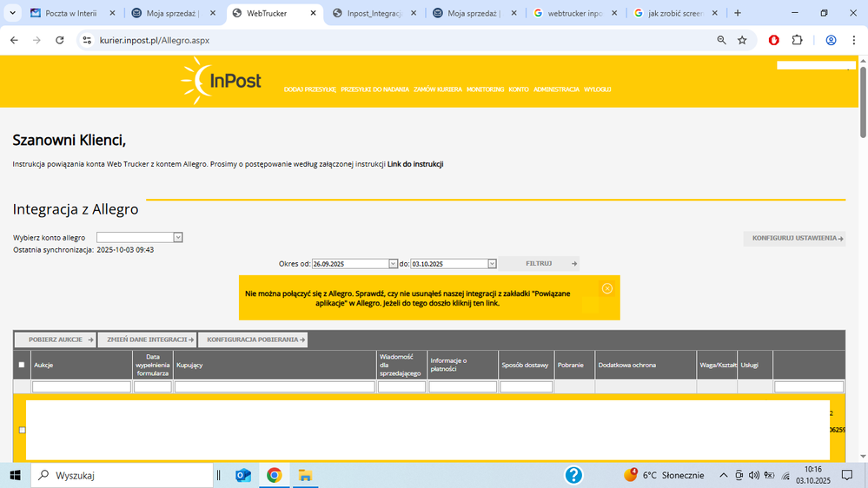
Task: Click the red Opera-style extension icon
Action: coord(774,40)
